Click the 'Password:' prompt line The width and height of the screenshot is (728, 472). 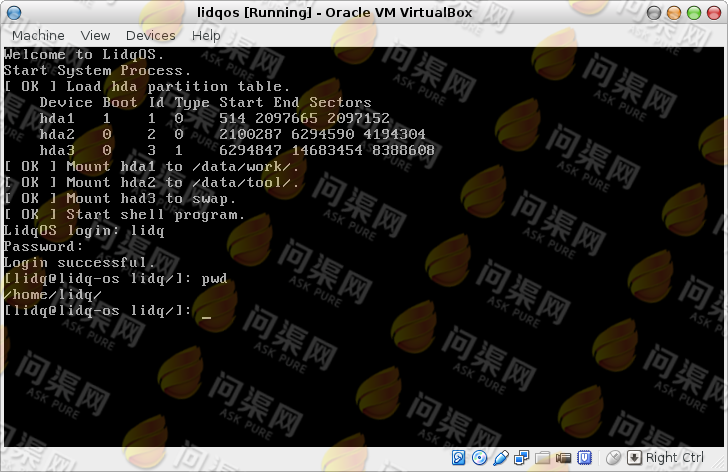click(43, 246)
